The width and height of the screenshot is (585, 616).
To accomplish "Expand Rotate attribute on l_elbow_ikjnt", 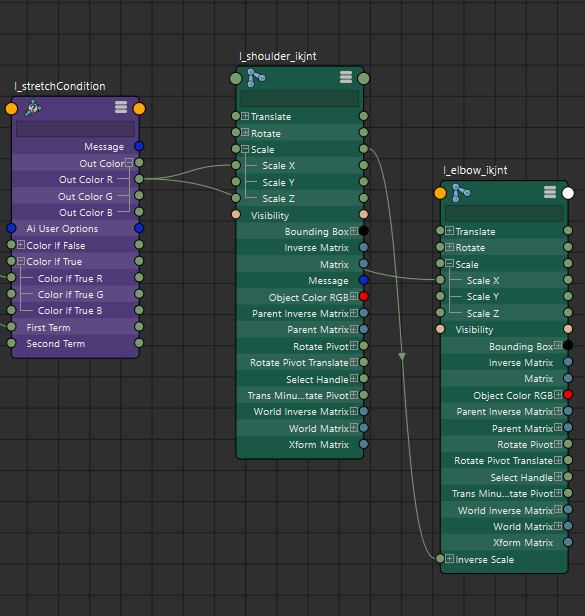I will pyautogui.click(x=449, y=248).
